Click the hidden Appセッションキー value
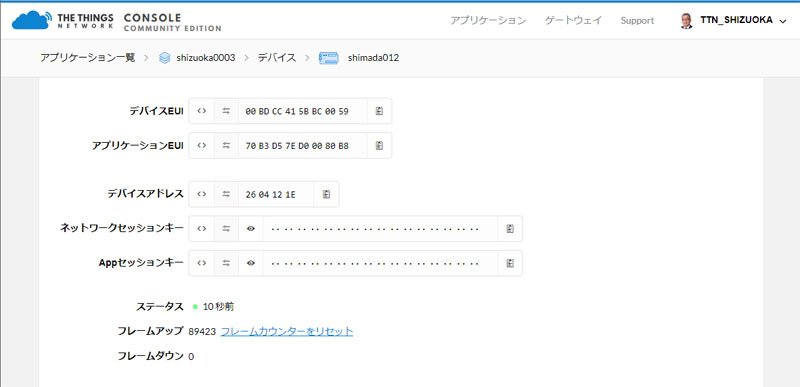The height and width of the screenshot is (387, 800). tap(375, 264)
